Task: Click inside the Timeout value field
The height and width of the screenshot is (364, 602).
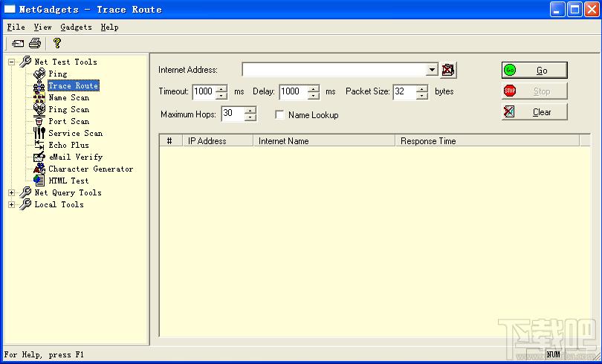Action: (x=204, y=91)
